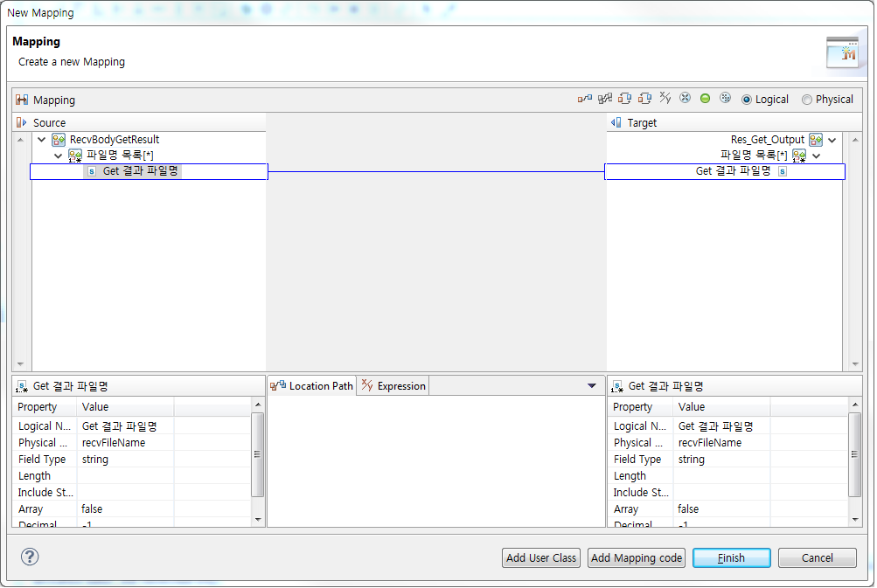Click the second copy mapping toolbar icon
This screenshot has width=877, height=588.
tap(645, 99)
